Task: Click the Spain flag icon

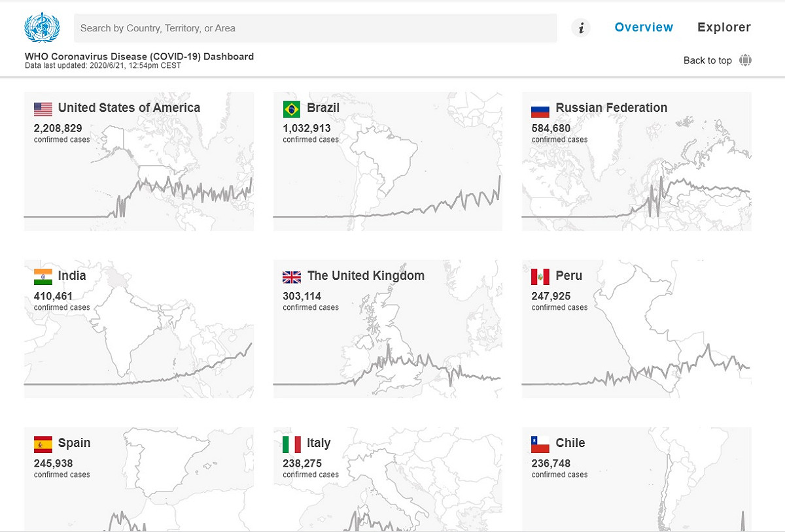Action: point(43,444)
